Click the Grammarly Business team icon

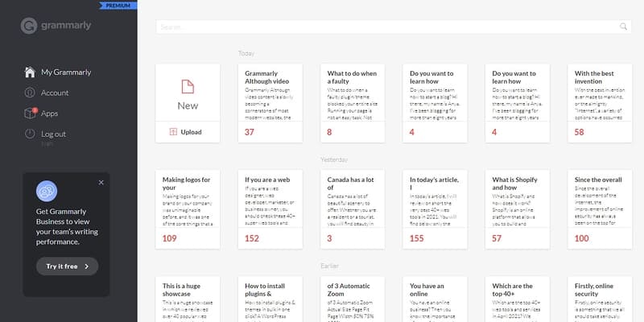click(x=47, y=191)
